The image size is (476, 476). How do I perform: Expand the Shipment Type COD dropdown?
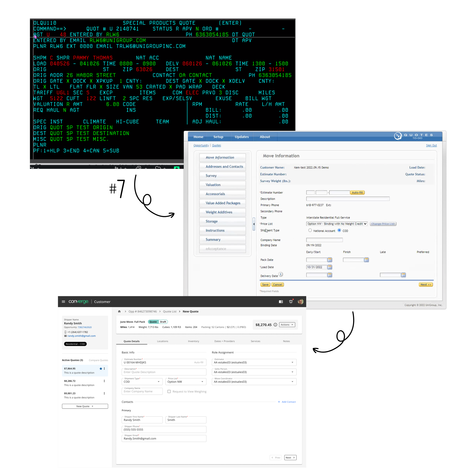coord(142,382)
